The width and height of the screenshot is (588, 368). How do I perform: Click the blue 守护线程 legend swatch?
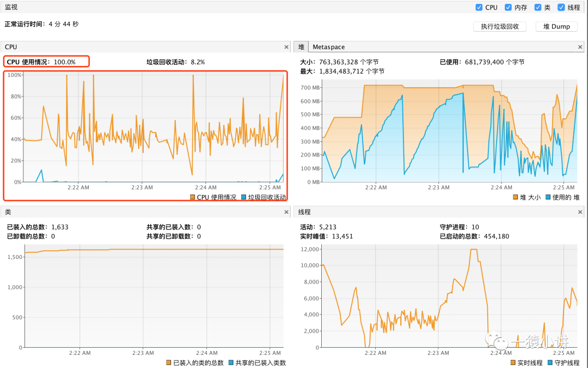click(550, 363)
